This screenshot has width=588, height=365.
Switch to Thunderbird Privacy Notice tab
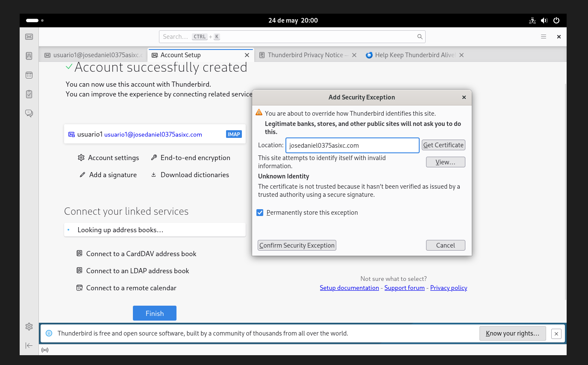coord(308,55)
